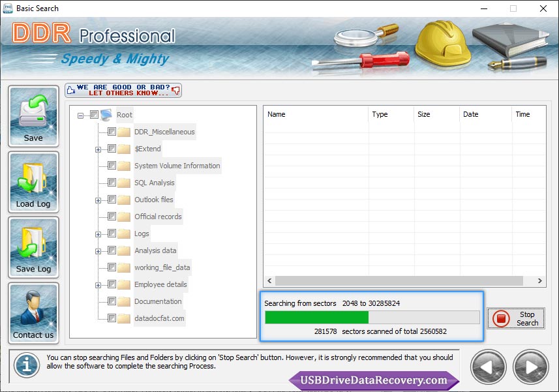Click the Outlook files folder icon
Viewport: 559px width, 392px height.
124,200
